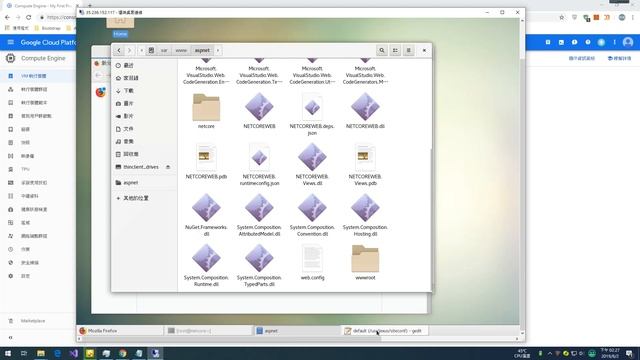
Task: Switch to the gedit default file window
Action: [385, 331]
